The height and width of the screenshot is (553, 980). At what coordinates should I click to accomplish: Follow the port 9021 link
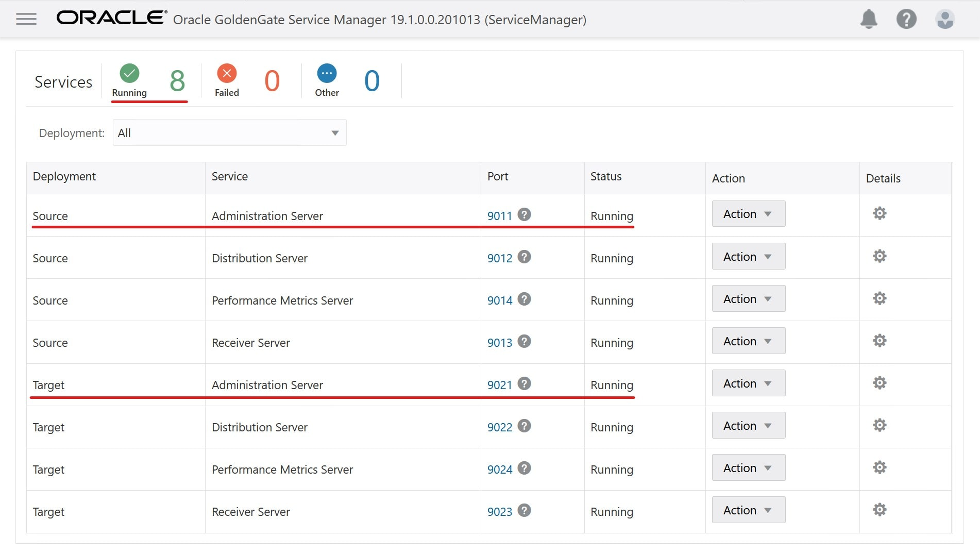[499, 385]
